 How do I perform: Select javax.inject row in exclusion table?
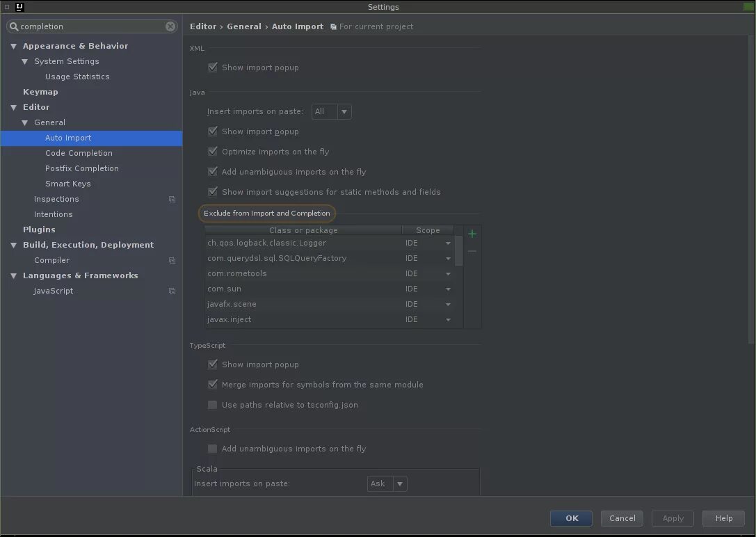point(329,320)
